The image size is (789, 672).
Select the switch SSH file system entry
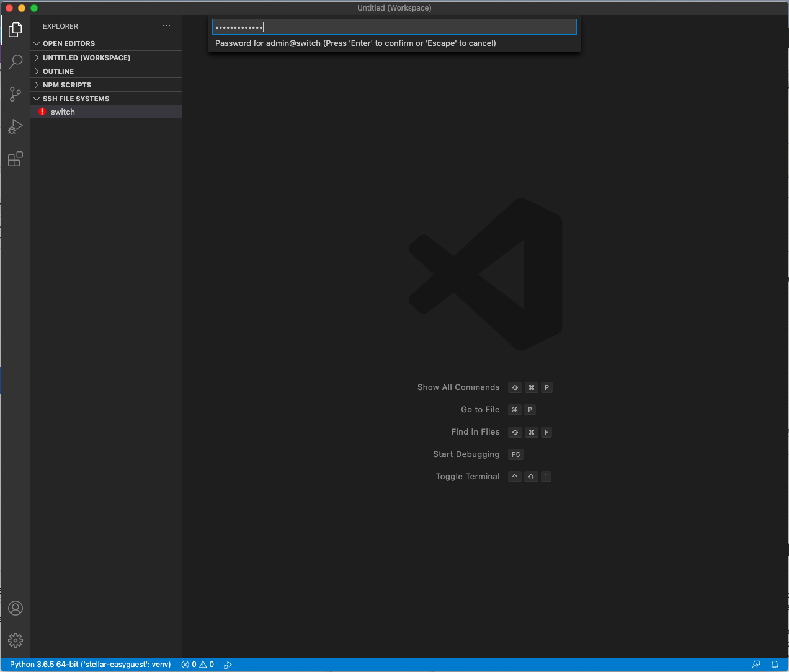(x=63, y=112)
